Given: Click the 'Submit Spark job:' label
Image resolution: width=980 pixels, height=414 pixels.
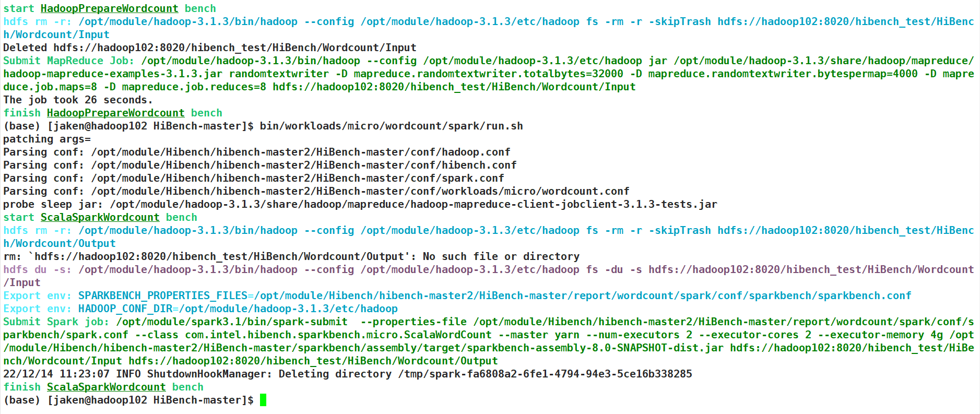Looking at the screenshot, I should (56, 322).
